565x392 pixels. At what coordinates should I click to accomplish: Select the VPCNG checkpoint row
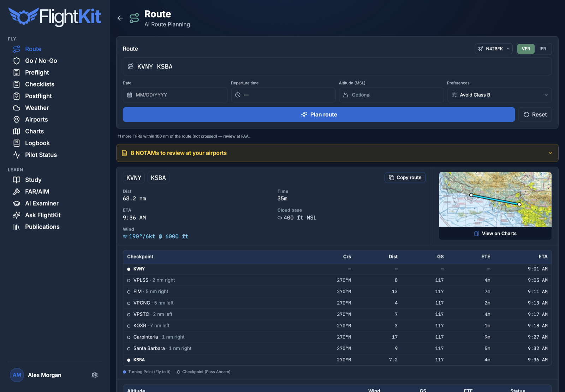tap(337, 303)
